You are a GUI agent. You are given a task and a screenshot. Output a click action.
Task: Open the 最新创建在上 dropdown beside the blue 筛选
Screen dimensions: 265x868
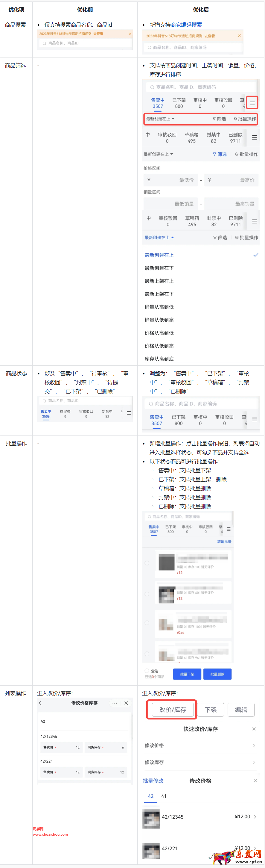159,154
